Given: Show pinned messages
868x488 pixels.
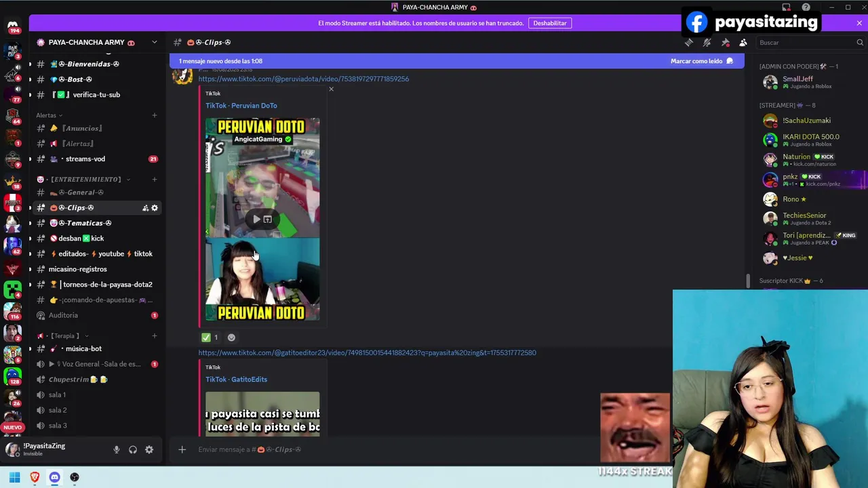Looking at the screenshot, I should [x=725, y=42].
